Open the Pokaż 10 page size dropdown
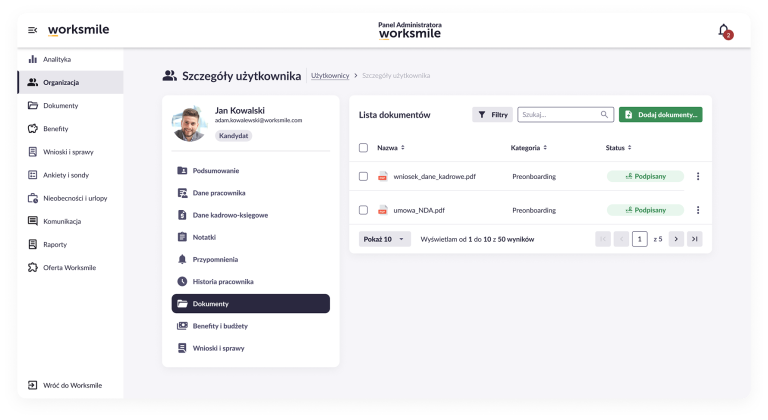The height and width of the screenshot is (420, 768). pyautogui.click(x=384, y=239)
